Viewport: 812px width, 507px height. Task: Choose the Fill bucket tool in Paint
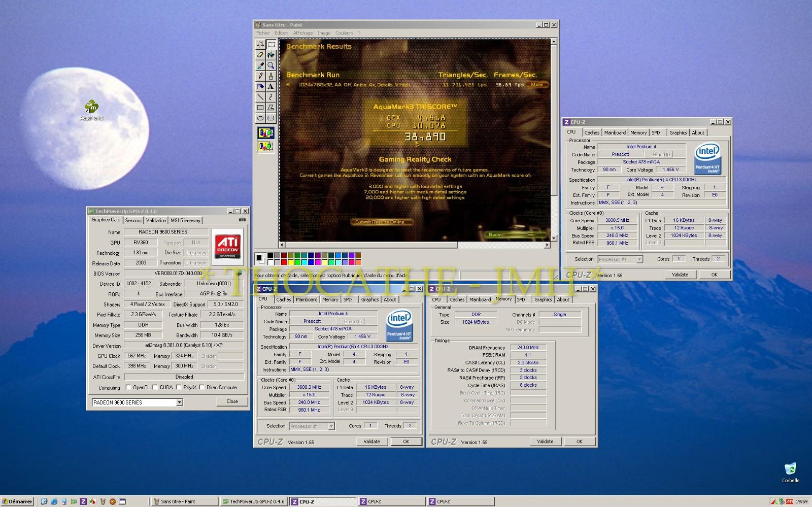pyautogui.click(x=271, y=55)
